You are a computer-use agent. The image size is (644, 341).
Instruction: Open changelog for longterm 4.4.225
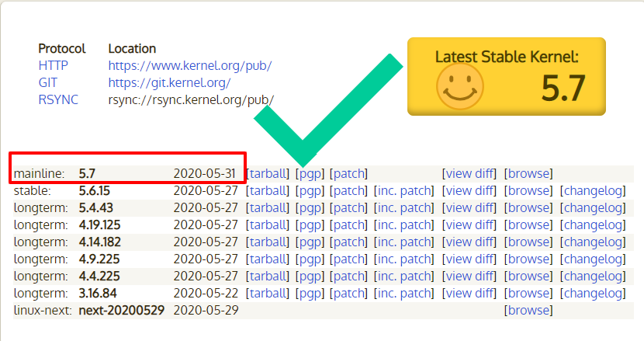pyautogui.click(x=593, y=276)
